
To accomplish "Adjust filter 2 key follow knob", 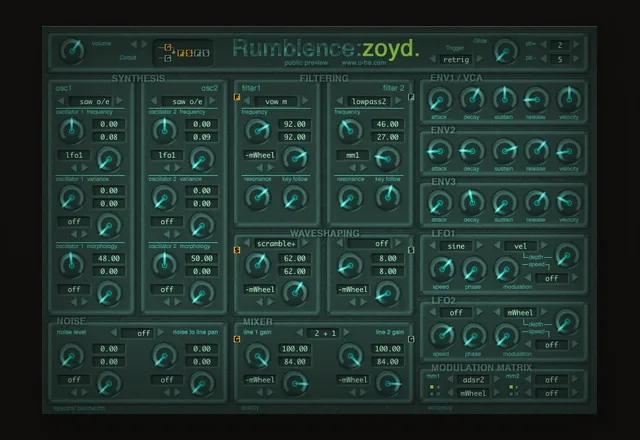I will tap(387, 197).
